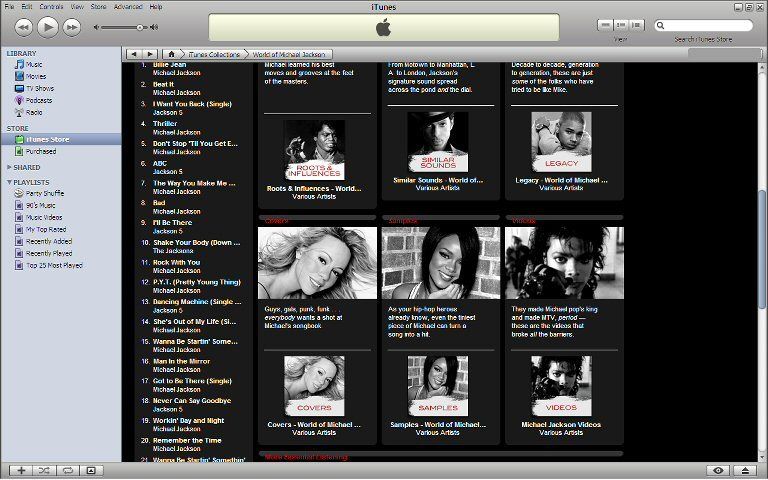Screen dimensions: 768x480
Task: Click the high volume speaker icon
Action: point(154,27)
